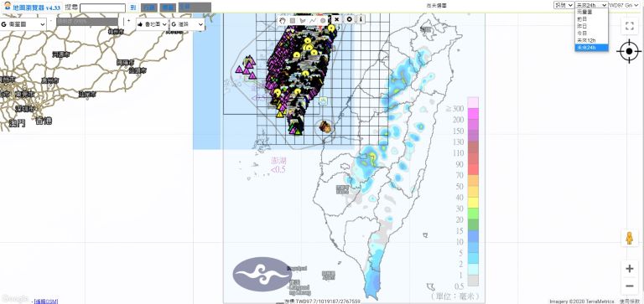Center map with crosshair locate icon

(x=629, y=52)
